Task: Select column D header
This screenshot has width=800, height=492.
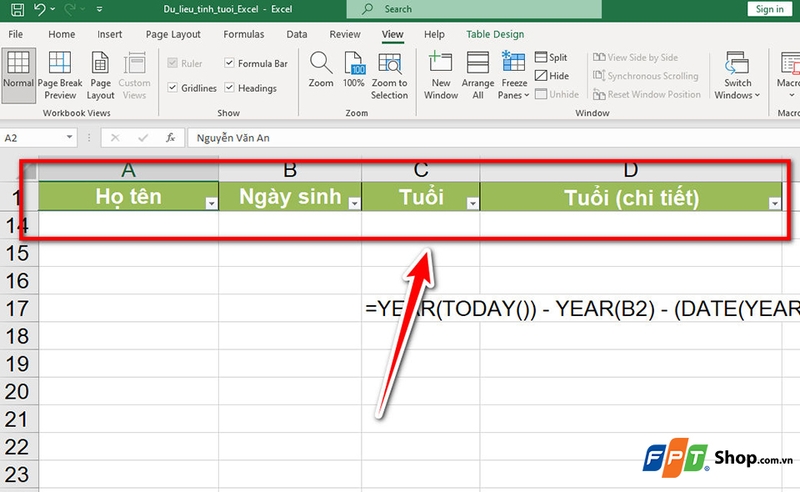Action: tap(631, 169)
